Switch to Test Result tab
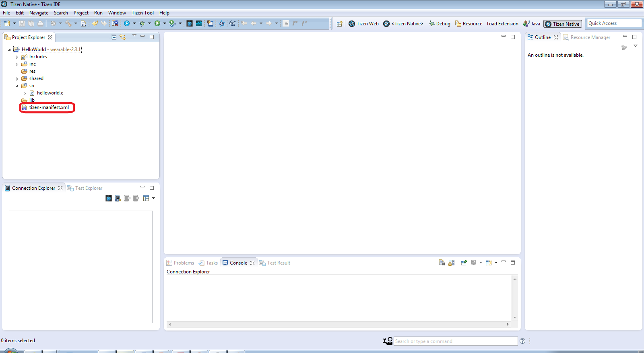Screen dimensions: 644x353 (275, 263)
